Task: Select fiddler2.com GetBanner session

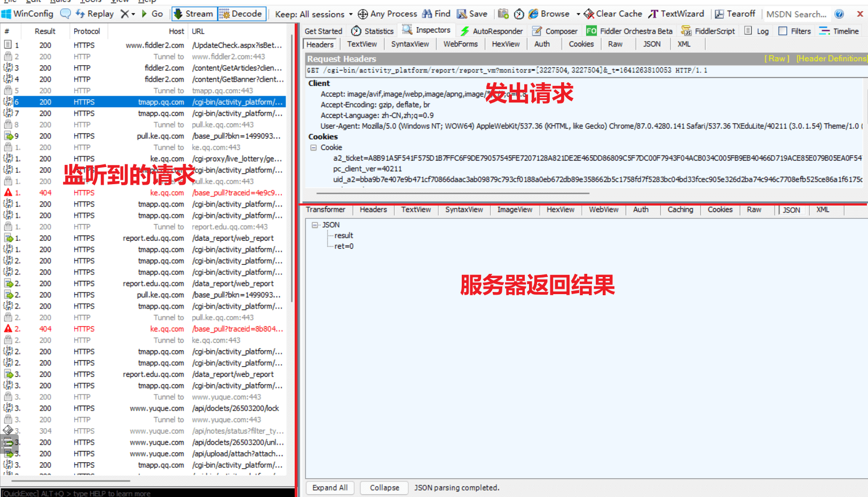Action: [x=144, y=80]
